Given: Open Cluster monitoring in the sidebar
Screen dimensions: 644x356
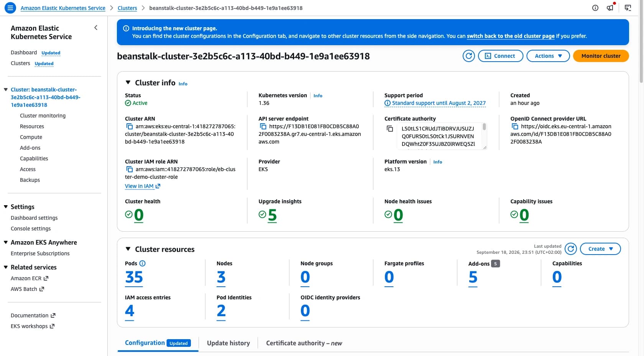Looking at the screenshot, I should point(43,116).
